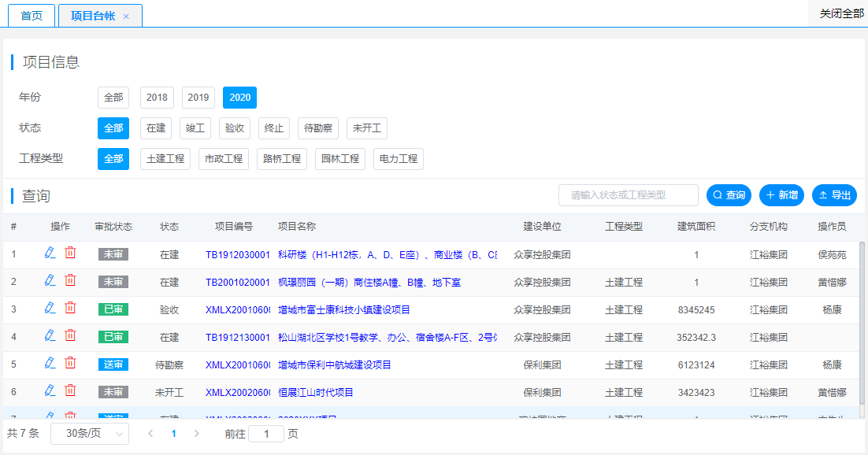
Task: Select the 2020 year filter
Action: 239,98
